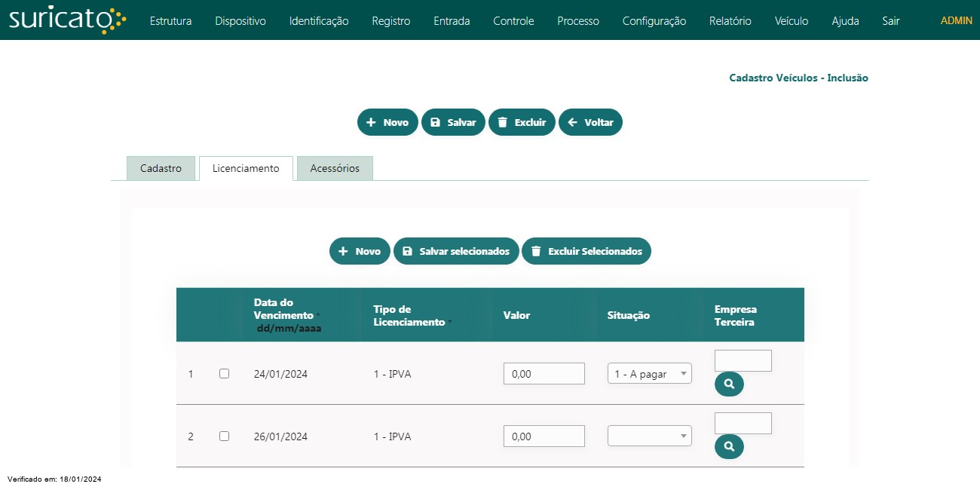Open the Relatório menu

[x=730, y=21]
